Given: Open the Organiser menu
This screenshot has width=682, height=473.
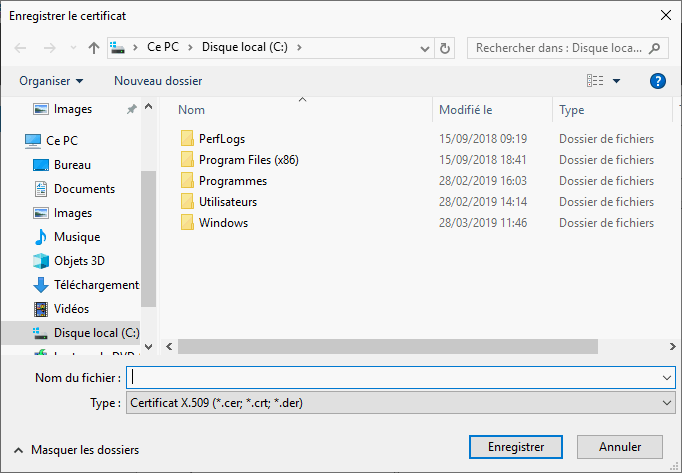Looking at the screenshot, I should point(51,81).
